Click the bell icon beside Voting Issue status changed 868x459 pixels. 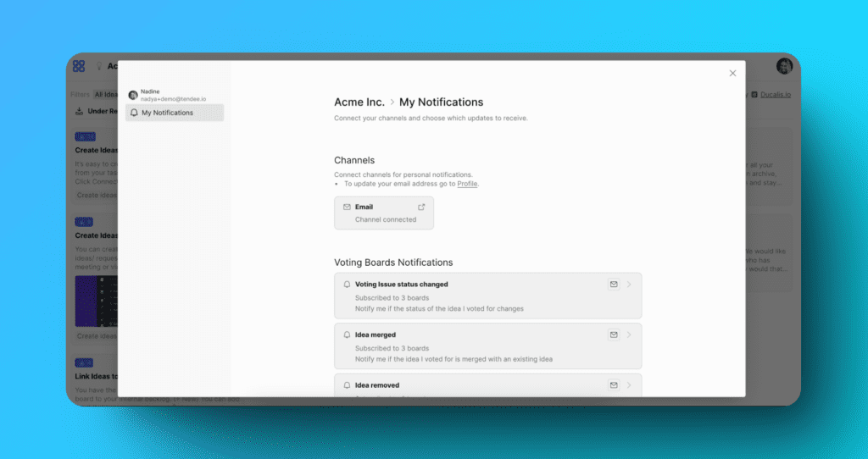[347, 285]
